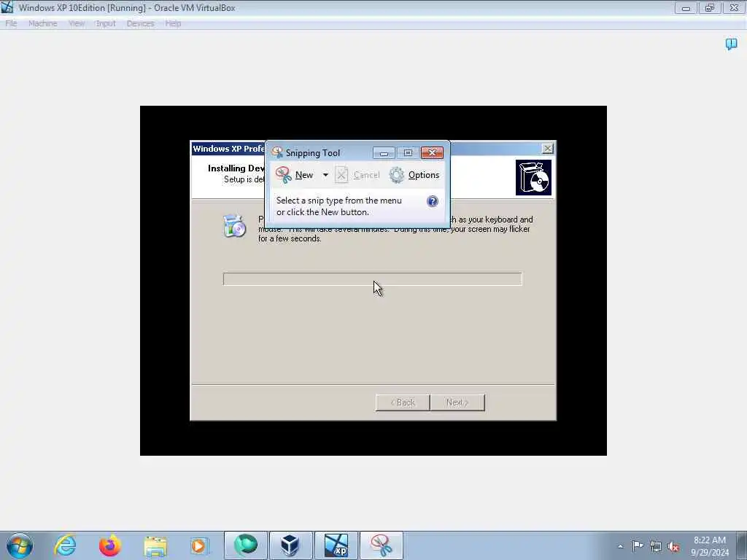Open the VirtualBox Help menu
This screenshot has height=560, width=747.
(173, 23)
